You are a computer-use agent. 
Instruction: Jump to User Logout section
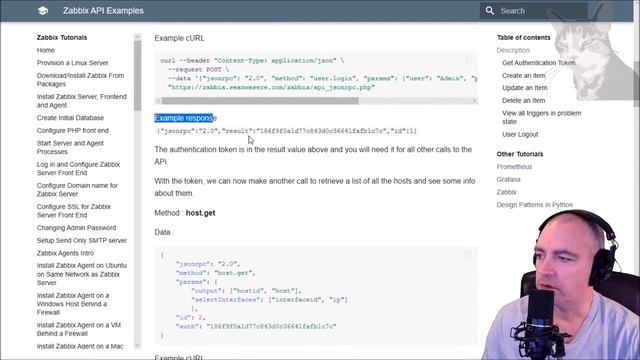[x=520, y=134]
